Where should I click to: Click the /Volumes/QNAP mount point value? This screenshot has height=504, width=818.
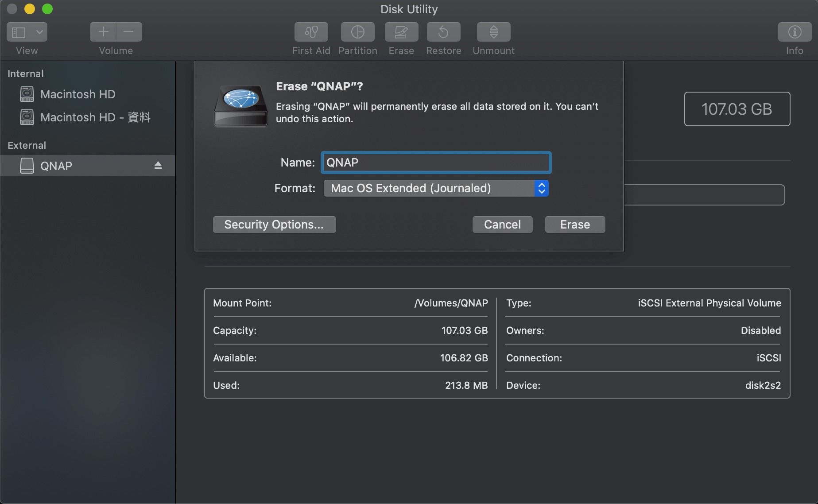pyautogui.click(x=451, y=303)
